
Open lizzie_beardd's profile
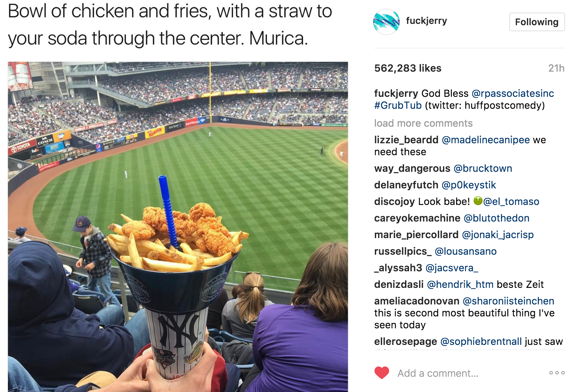coord(406,140)
